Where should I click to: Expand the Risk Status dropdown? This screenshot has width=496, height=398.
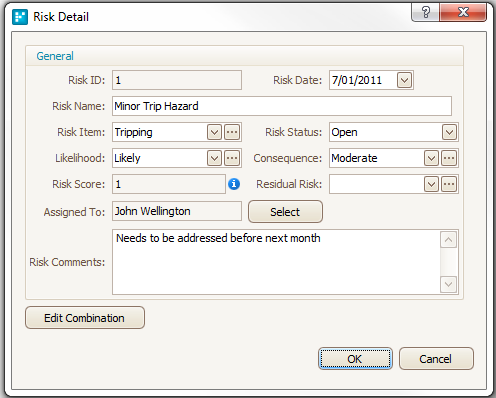(x=449, y=132)
